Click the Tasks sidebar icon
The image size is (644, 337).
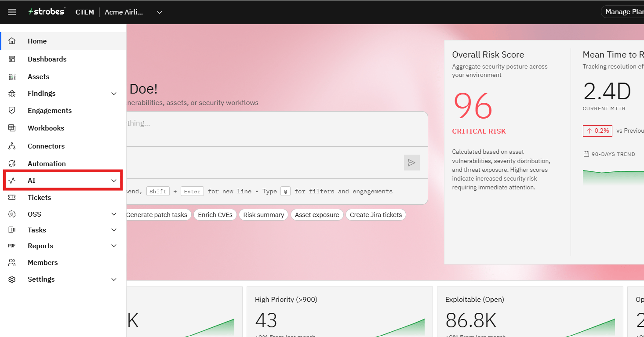[12, 230]
